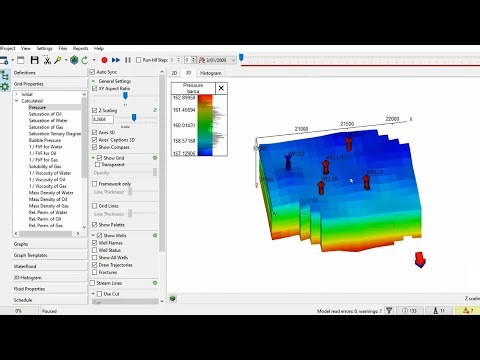This screenshot has width=480, height=360.
Task: Click the red record button
Action: [104, 60]
